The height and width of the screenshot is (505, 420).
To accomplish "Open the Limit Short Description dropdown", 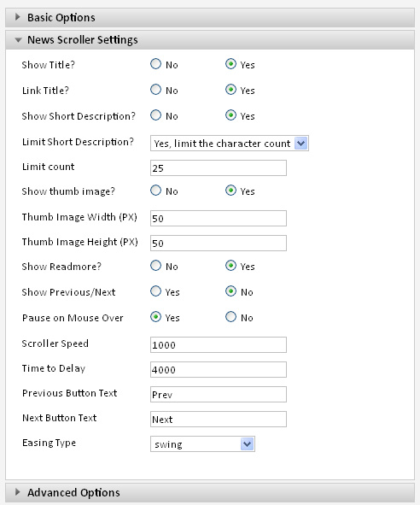I will point(230,144).
